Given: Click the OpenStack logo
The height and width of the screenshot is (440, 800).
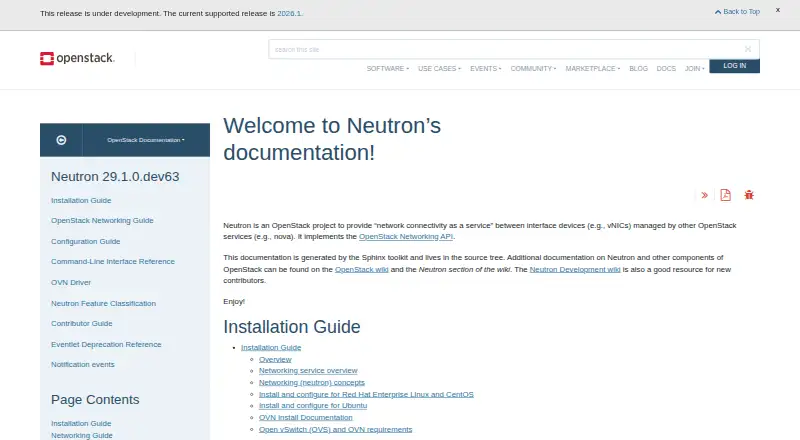Looking at the screenshot, I should [x=77, y=58].
